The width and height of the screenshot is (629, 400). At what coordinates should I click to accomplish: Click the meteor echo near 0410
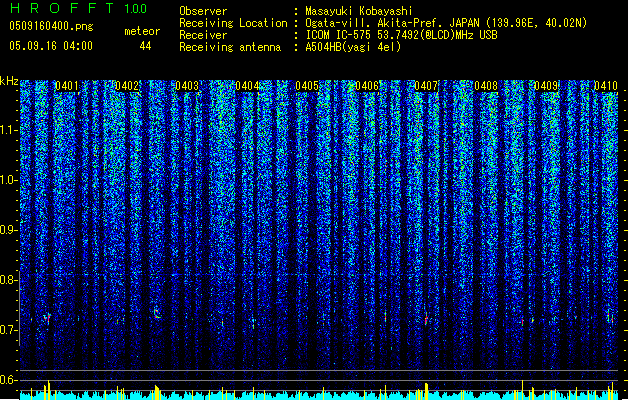pyautogui.click(x=610, y=317)
